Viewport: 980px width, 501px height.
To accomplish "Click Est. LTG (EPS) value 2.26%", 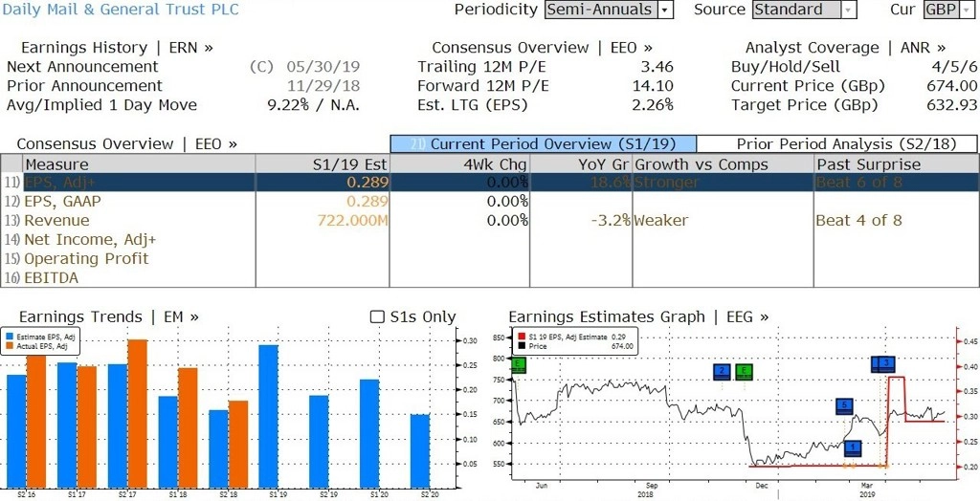I will click(653, 105).
